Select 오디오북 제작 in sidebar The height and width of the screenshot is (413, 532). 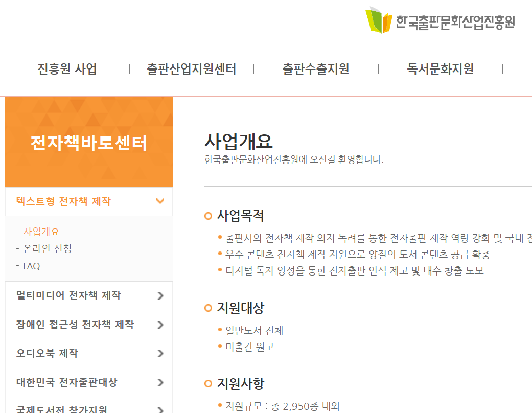(x=47, y=353)
